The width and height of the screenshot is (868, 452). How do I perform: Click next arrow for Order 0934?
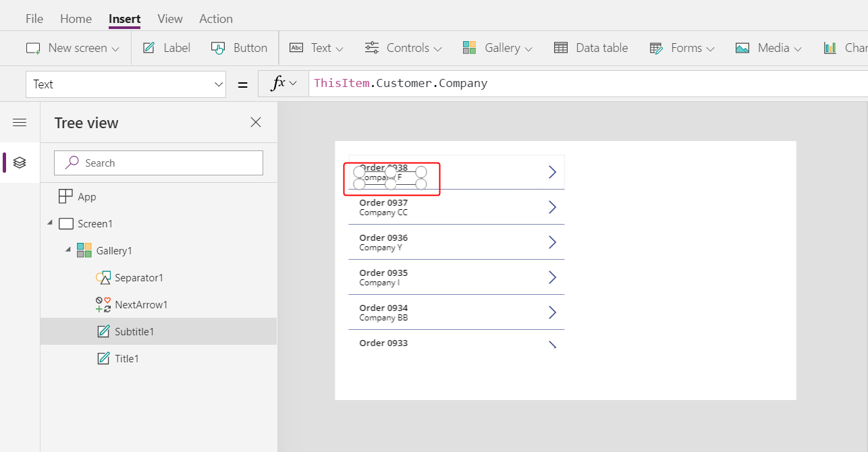pyautogui.click(x=552, y=312)
